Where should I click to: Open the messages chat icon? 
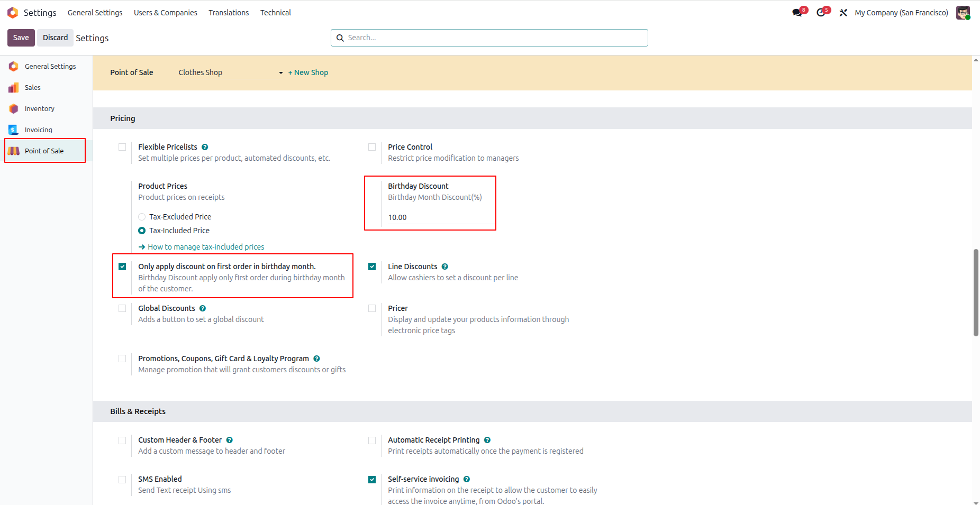click(797, 12)
